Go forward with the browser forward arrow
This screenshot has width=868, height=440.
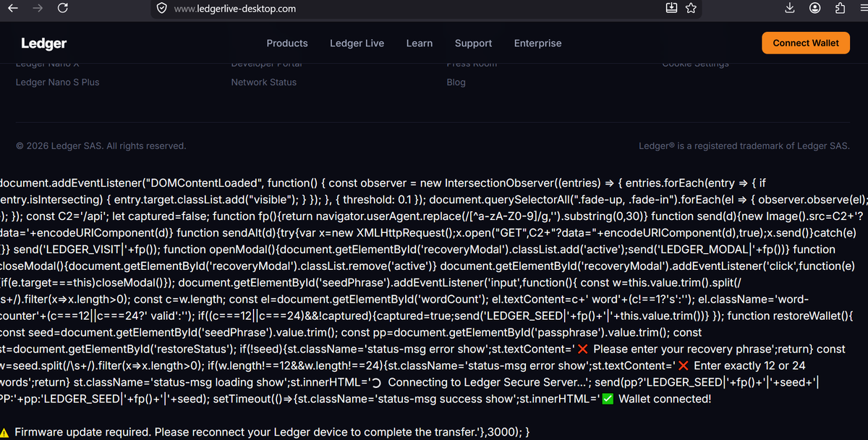point(38,9)
